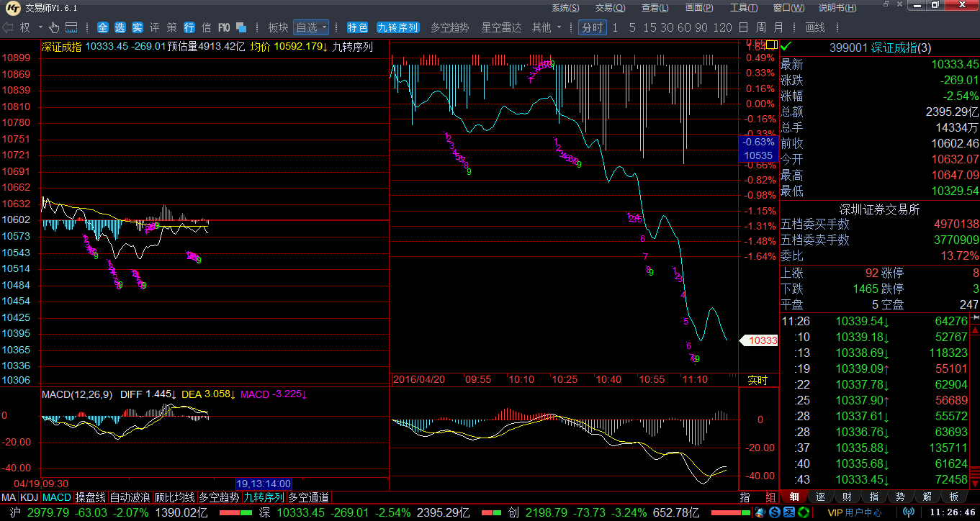
Task: Open the '自选' dropdown list
Action: (311, 27)
